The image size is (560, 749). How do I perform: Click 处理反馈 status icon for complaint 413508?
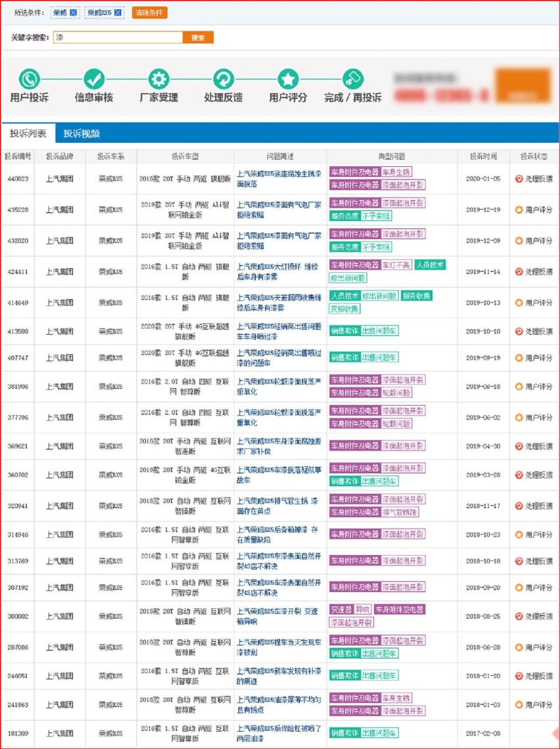(x=519, y=331)
